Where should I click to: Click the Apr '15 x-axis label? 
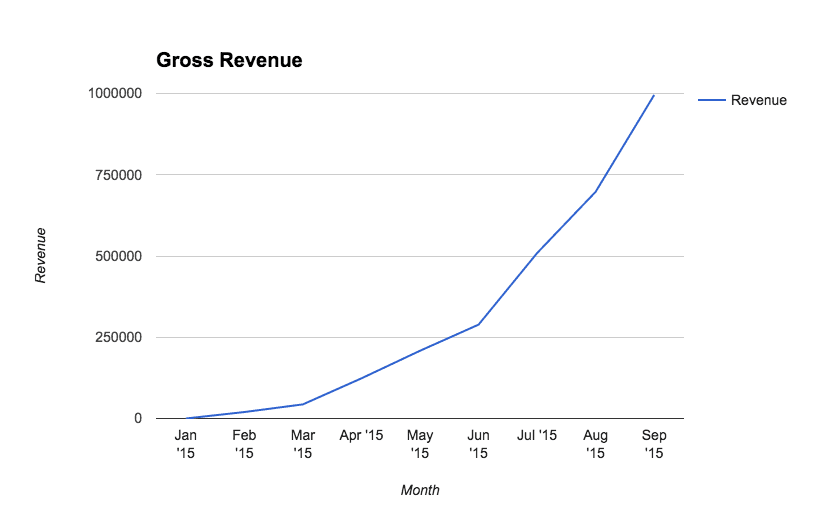tap(361, 436)
